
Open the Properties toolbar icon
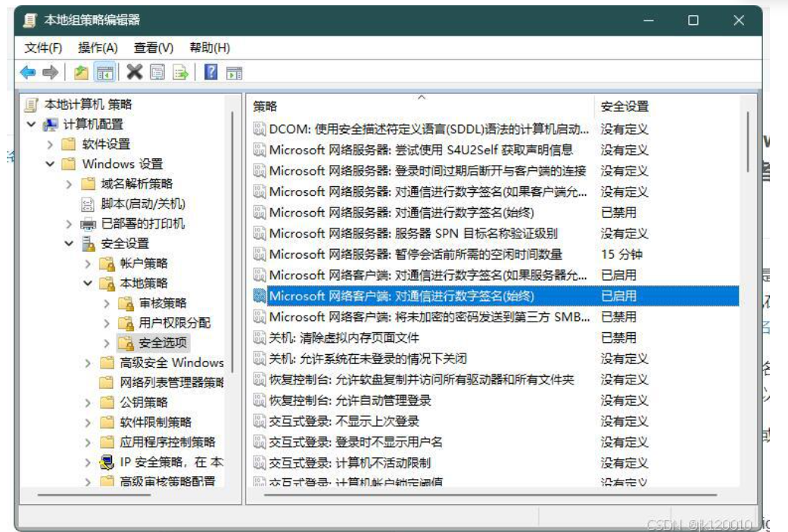coord(157,73)
